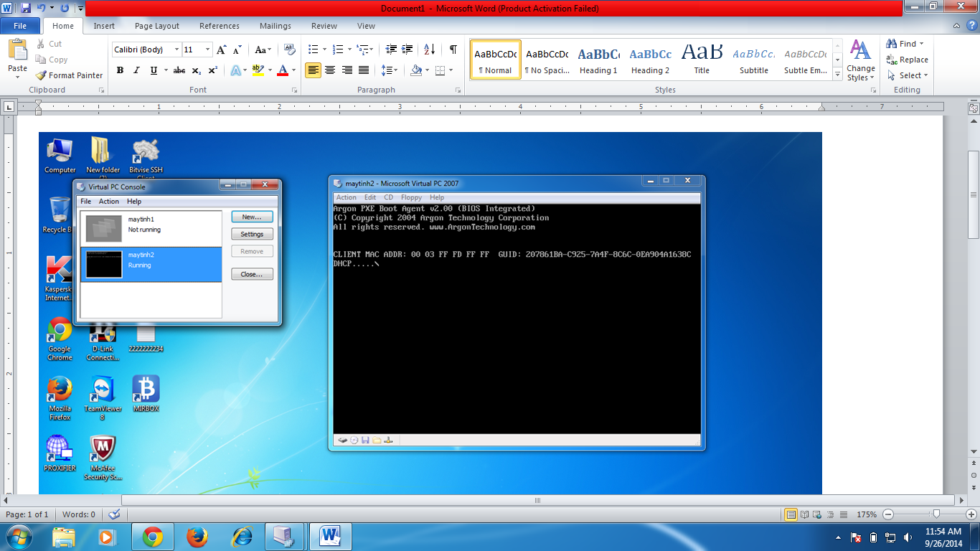Switch to the Page Layout tab
The width and height of the screenshot is (980, 551).
(156, 26)
